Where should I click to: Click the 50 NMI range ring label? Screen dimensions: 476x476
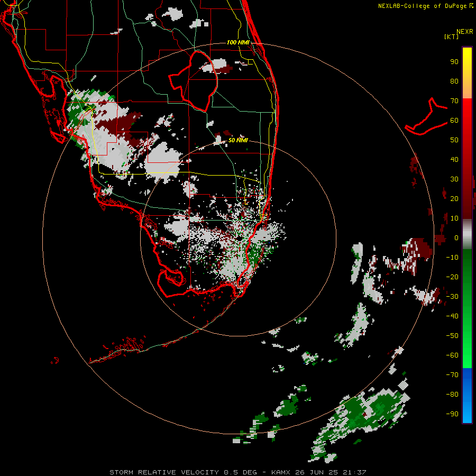point(238,140)
